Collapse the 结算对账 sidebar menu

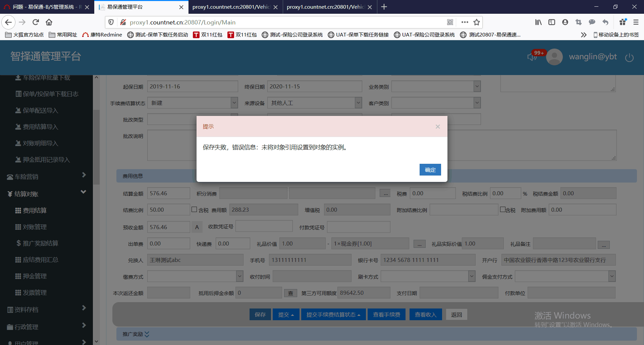46,194
